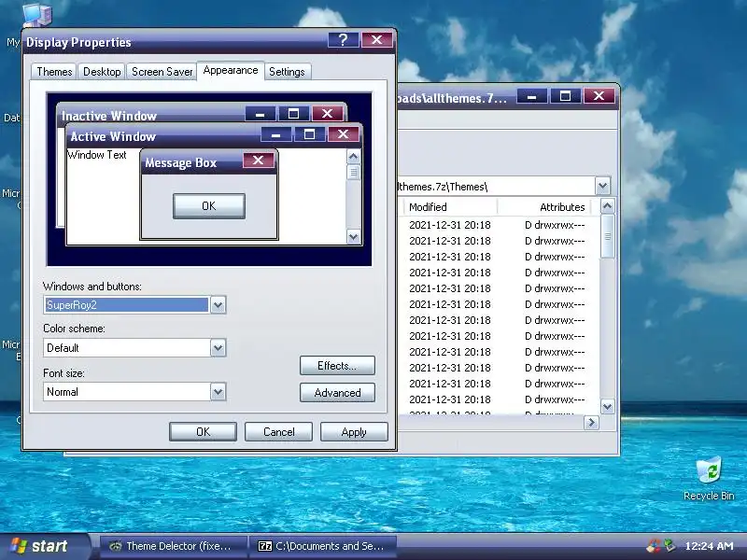Open the Color scheme dropdown arrow

click(x=218, y=347)
